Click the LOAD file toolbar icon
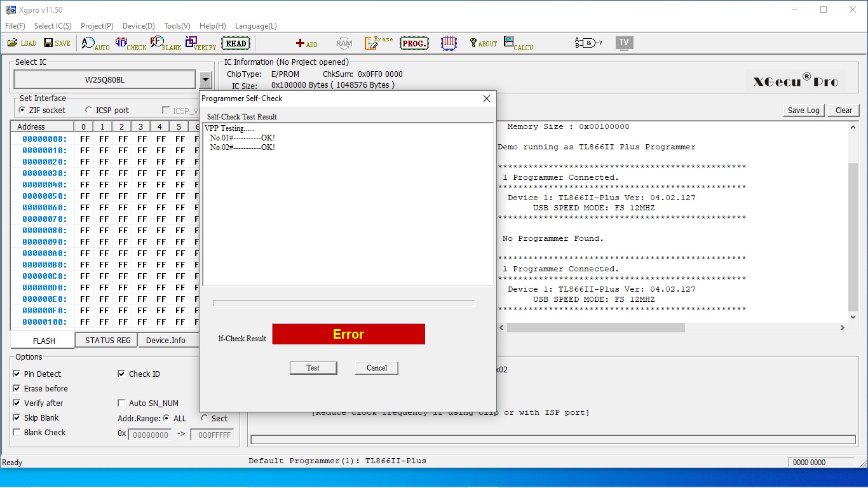The image size is (868, 488). 22,43
